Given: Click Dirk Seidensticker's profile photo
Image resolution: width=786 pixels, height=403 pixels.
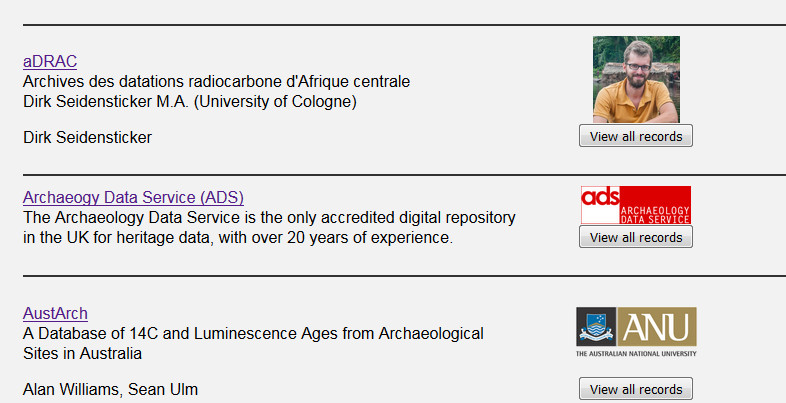Looking at the screenshot, I should (636, 79).
